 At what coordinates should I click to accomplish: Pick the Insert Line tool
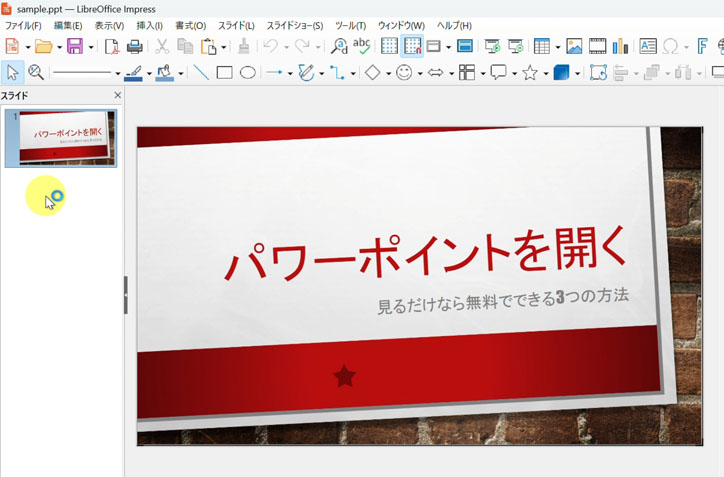pos(201,72)
